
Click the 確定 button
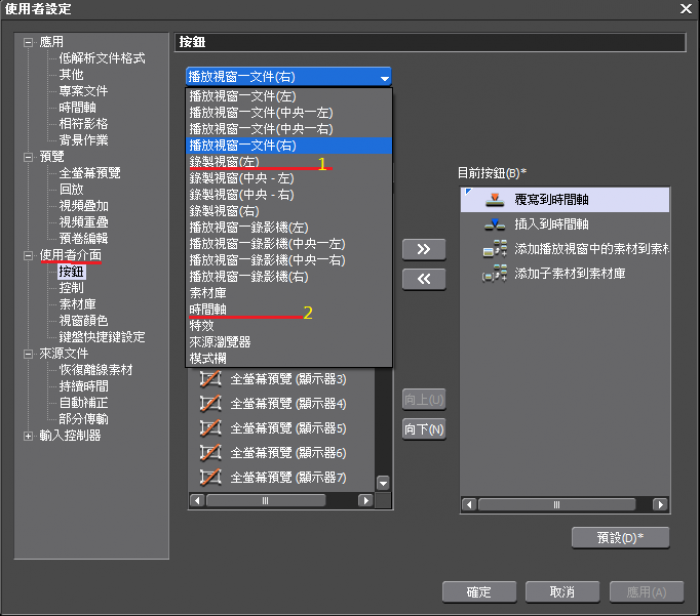tap(479, 591)
